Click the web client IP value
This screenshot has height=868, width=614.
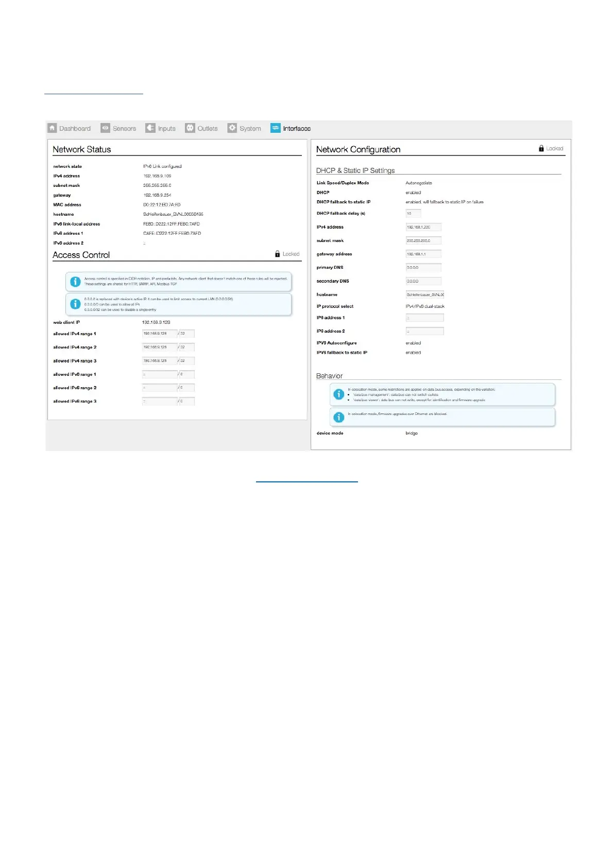click(156, 322)
